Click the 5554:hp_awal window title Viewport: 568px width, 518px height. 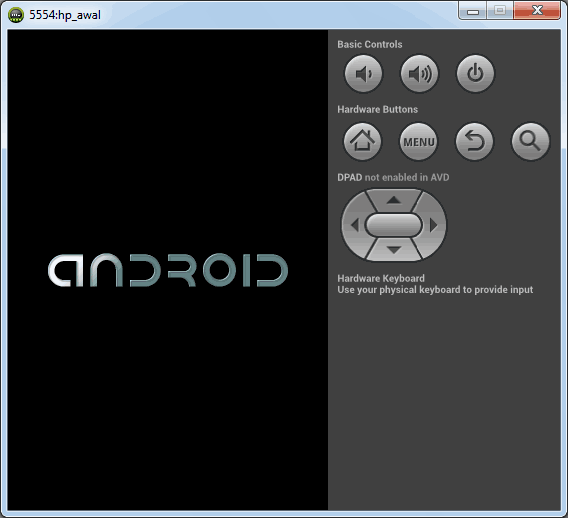[x=65, y=15]
